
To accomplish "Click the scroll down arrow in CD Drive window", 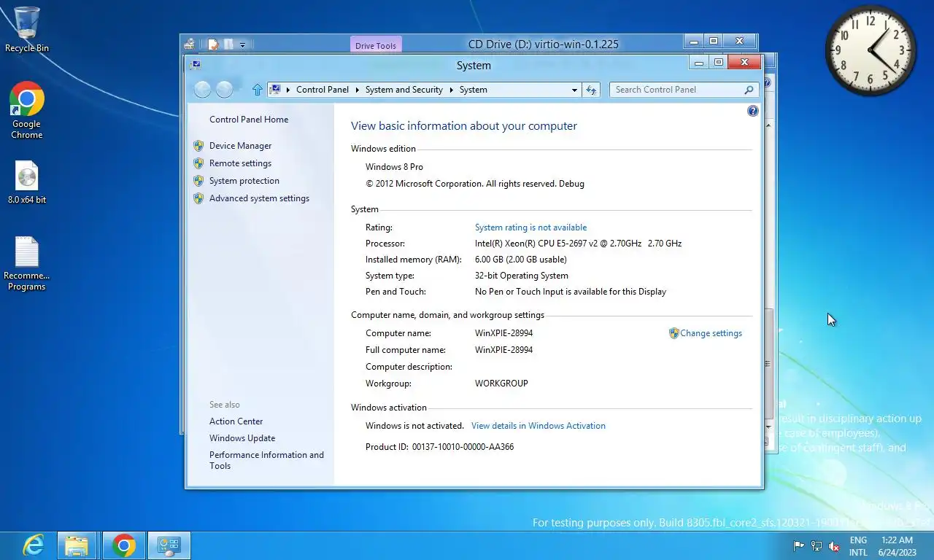I will (768, 426).
